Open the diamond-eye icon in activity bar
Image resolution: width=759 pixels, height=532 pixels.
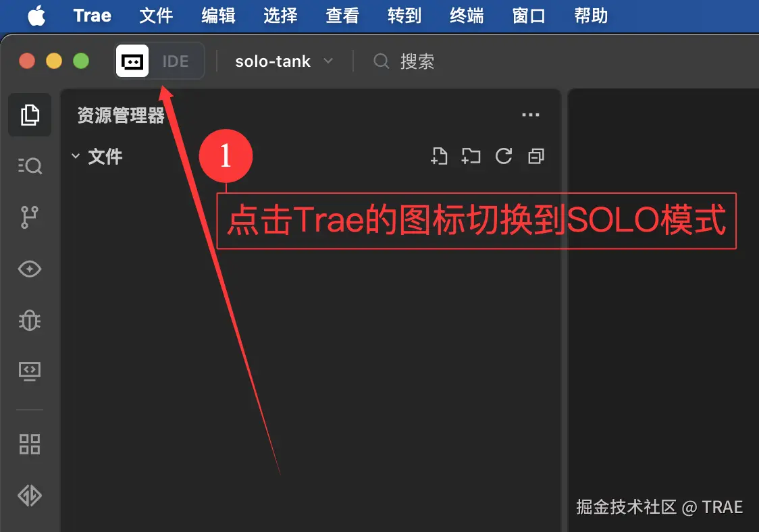click(30, 269)
